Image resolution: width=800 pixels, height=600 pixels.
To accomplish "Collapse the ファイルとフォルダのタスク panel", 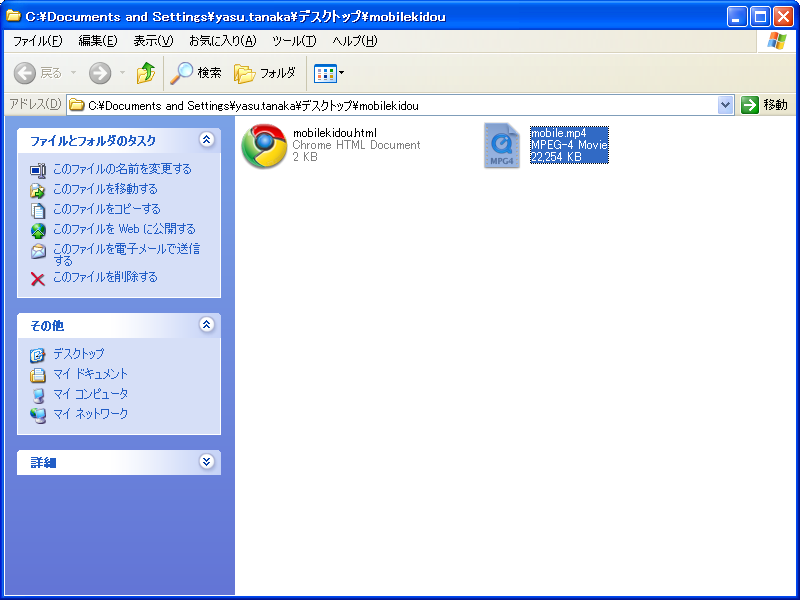I will click(207, 140).
